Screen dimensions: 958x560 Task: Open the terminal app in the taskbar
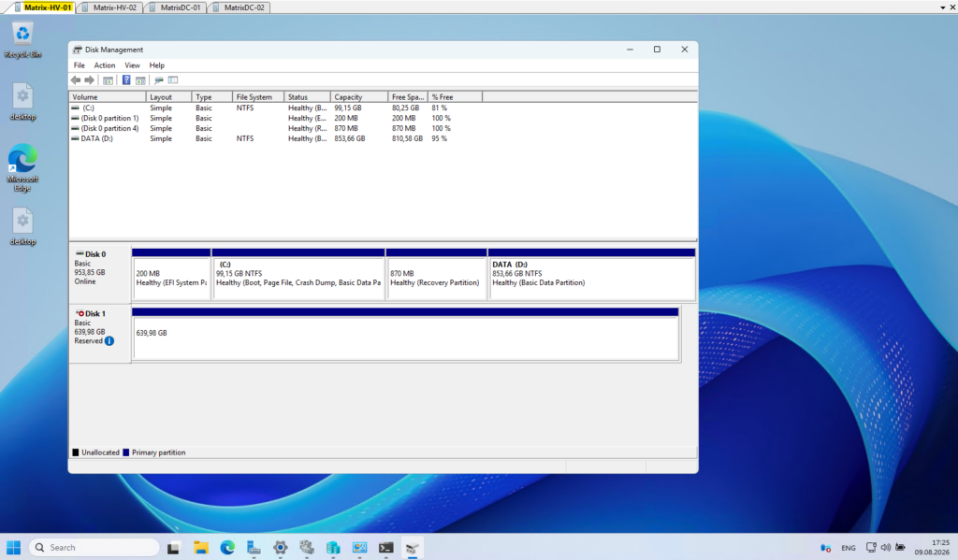[386, 548]
